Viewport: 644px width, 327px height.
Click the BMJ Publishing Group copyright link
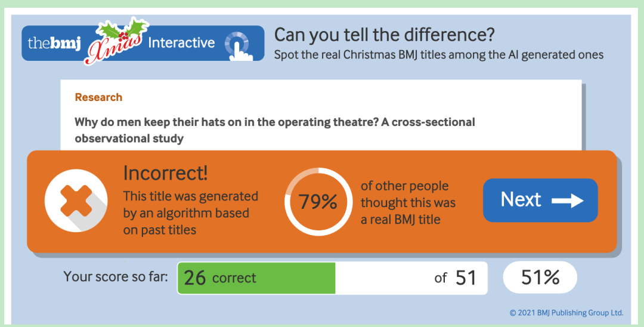pyautogui.click(x=566, y=313)
